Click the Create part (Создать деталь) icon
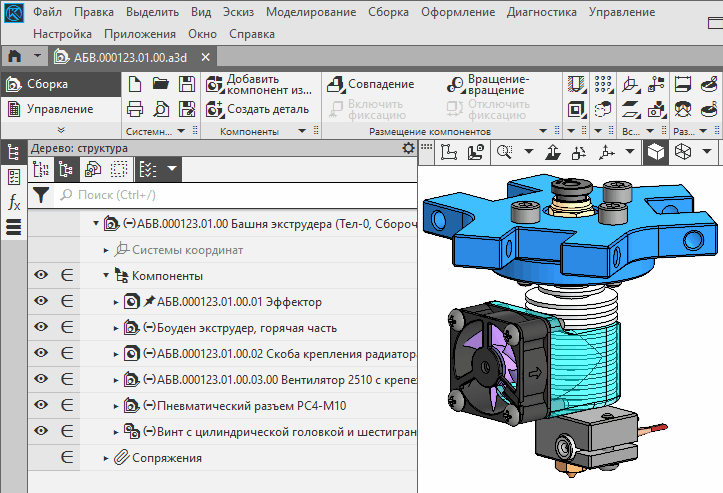This screenshot has height=493, width=723. click(215, 109)
